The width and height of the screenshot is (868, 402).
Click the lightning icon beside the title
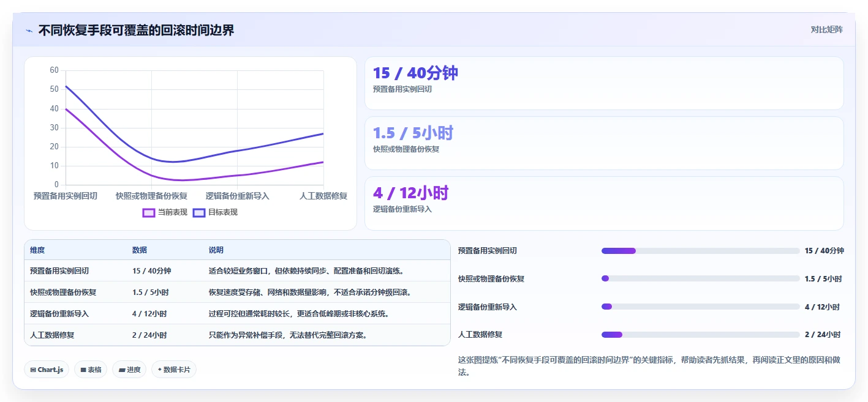click(29, 31)
